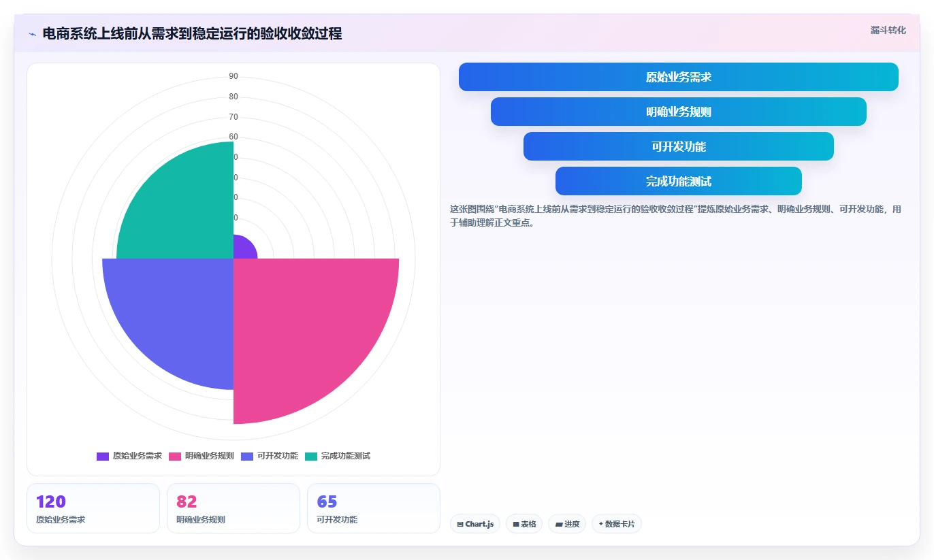Open the 82 明确业务规则 stat card
Image resolution: width=934 pixels, height=560 pixels.
[x=233, y=508]
